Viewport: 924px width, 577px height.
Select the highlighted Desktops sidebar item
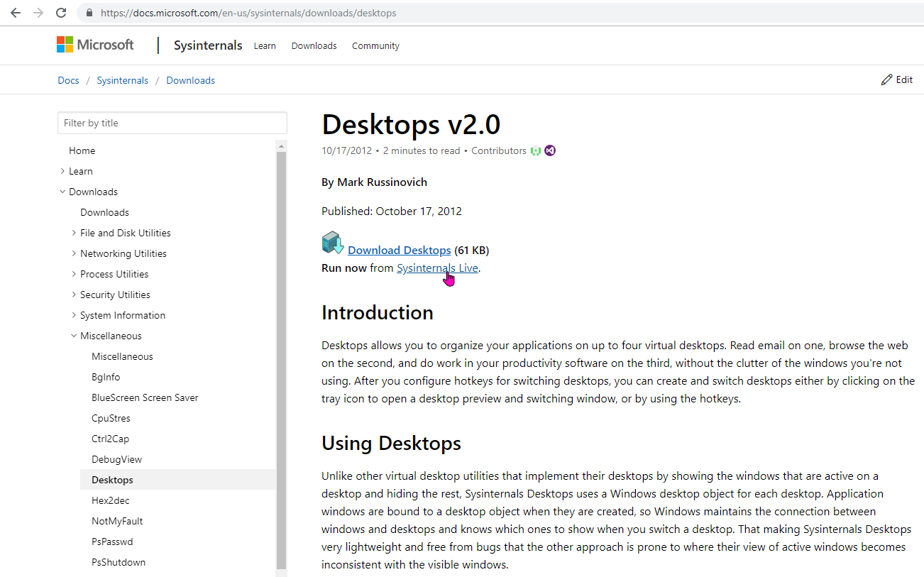tap(177, 480)
